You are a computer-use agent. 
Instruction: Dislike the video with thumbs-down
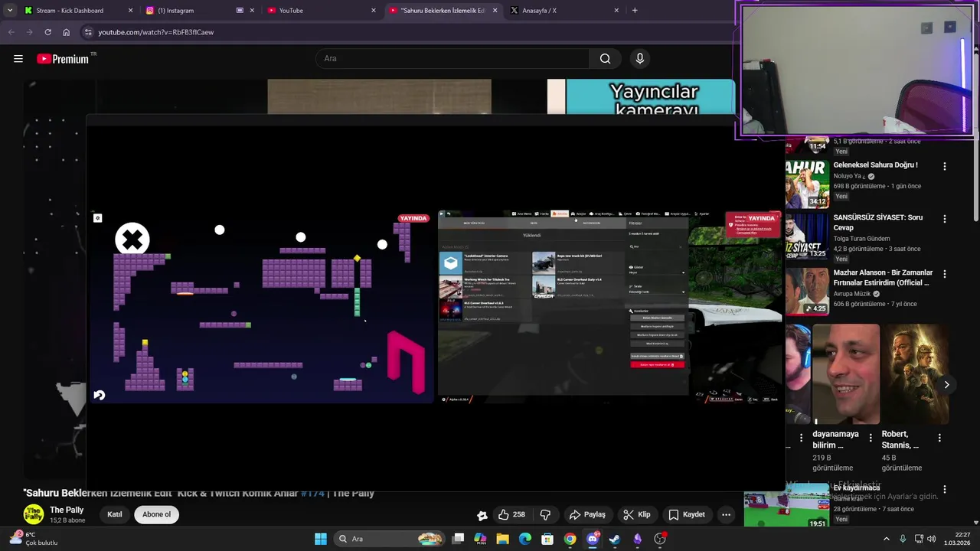pyautogui.click(x=546, y=514)
